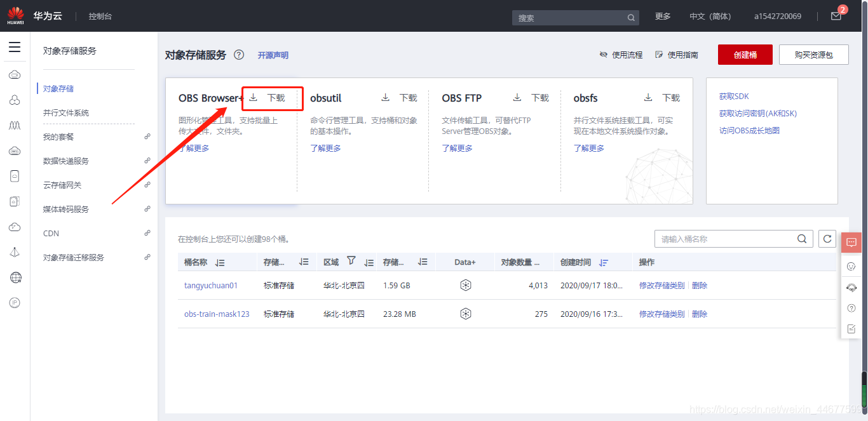Open bucket tangyuchuan01

pos(211,285)
